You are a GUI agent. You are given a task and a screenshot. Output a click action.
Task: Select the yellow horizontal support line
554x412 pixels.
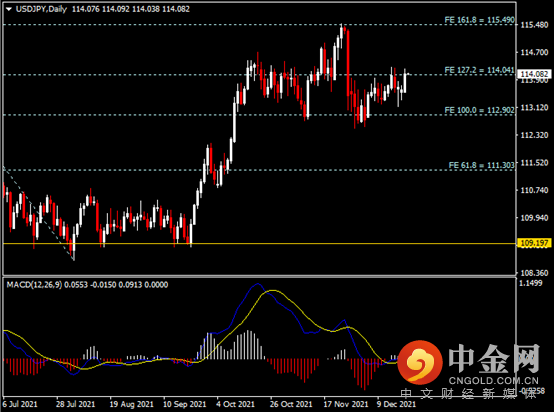point(259,243)
